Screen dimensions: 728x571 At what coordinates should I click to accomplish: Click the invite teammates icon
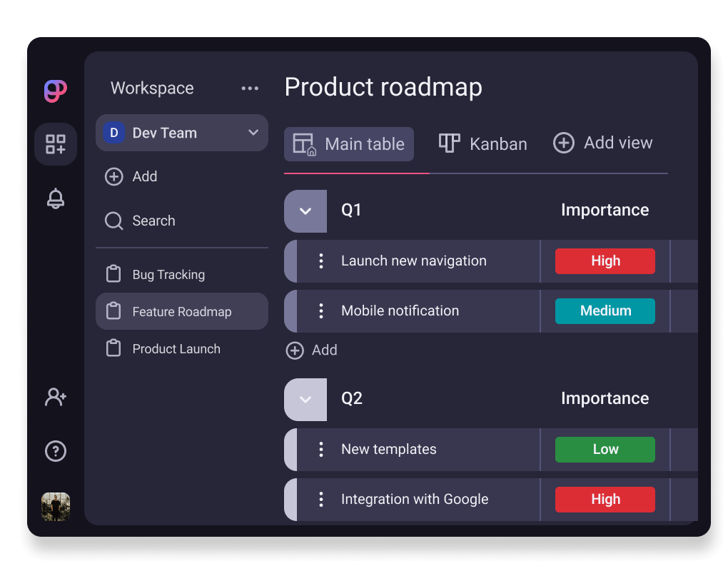(x=56, y=397)
